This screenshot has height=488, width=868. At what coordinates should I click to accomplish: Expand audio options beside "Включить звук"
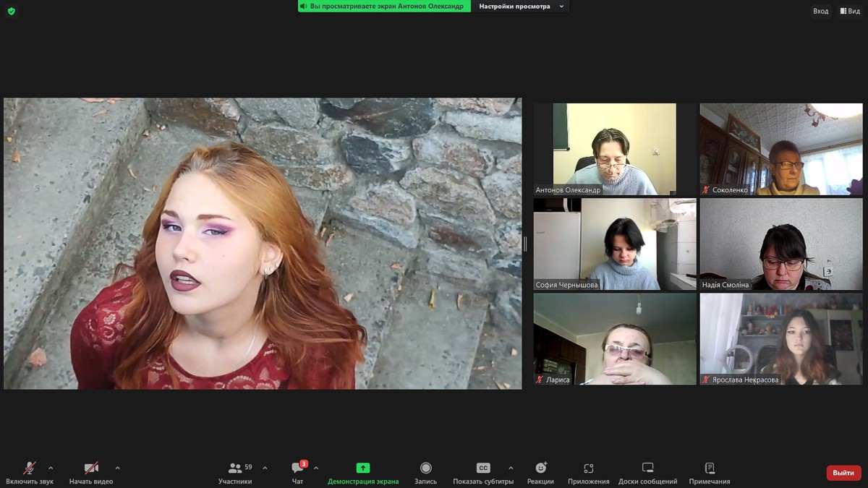pyautogui.click(x=51, y=468)
